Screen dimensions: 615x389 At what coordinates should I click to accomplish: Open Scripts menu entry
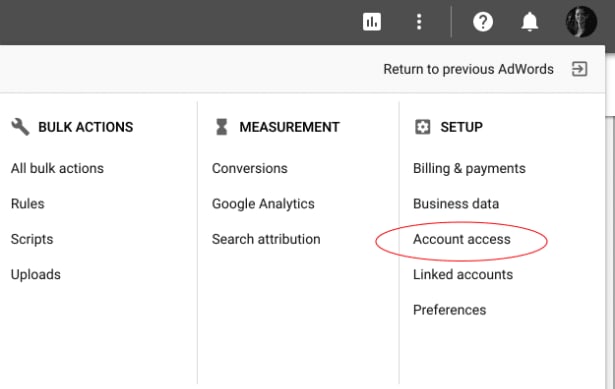(x=32, y=239)
